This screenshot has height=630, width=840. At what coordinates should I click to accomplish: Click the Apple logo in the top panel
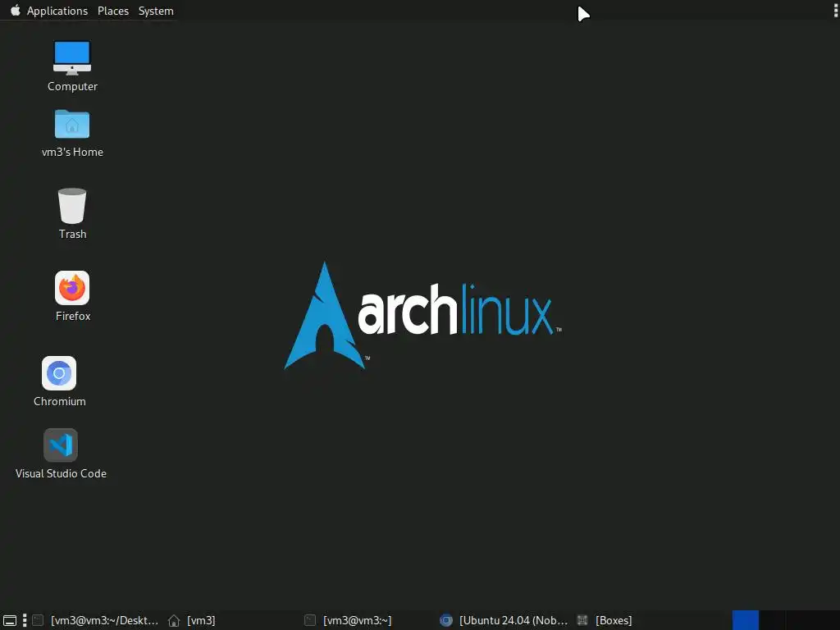point(16,10)
